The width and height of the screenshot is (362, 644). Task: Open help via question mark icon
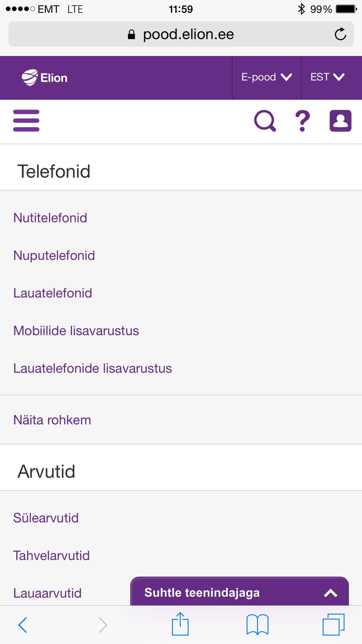click(303, 121)
